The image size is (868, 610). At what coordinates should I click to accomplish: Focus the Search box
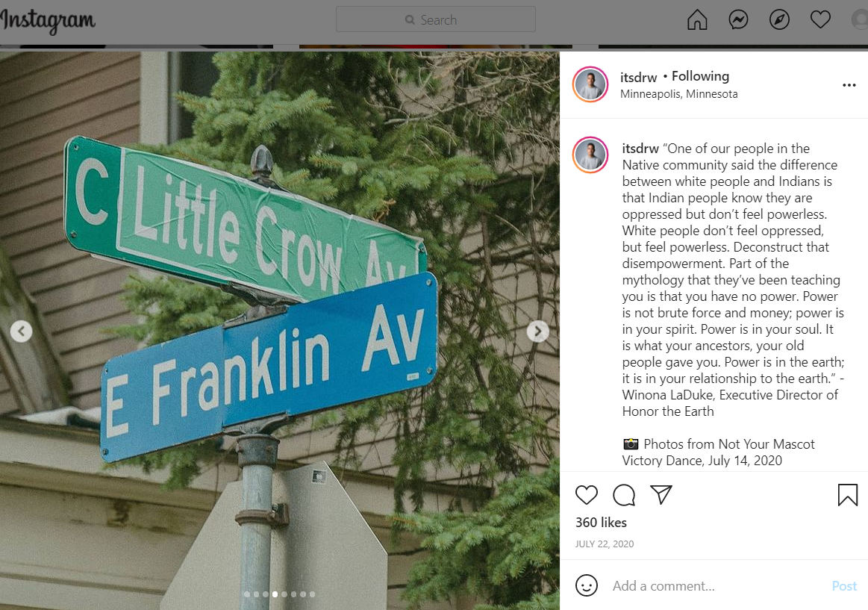[x=435, y=19]
